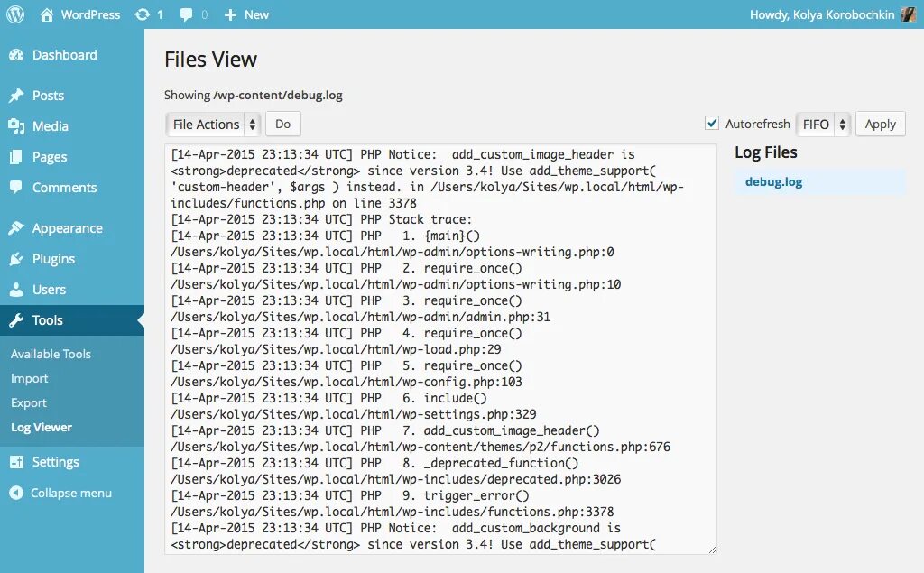Viewport: 924px width, 573px height.
Task: Click the comment count 0 in admin bar
Action: click(205, 14)
